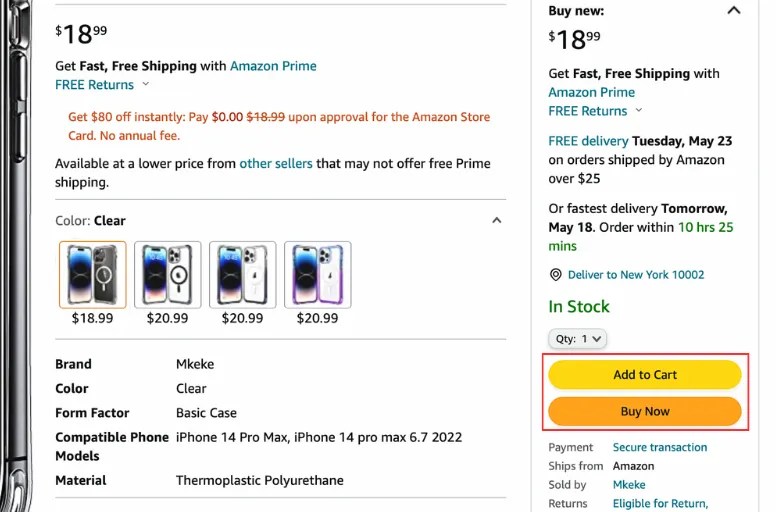Open the other sellers link
The image size is (776, 512).
276,163
